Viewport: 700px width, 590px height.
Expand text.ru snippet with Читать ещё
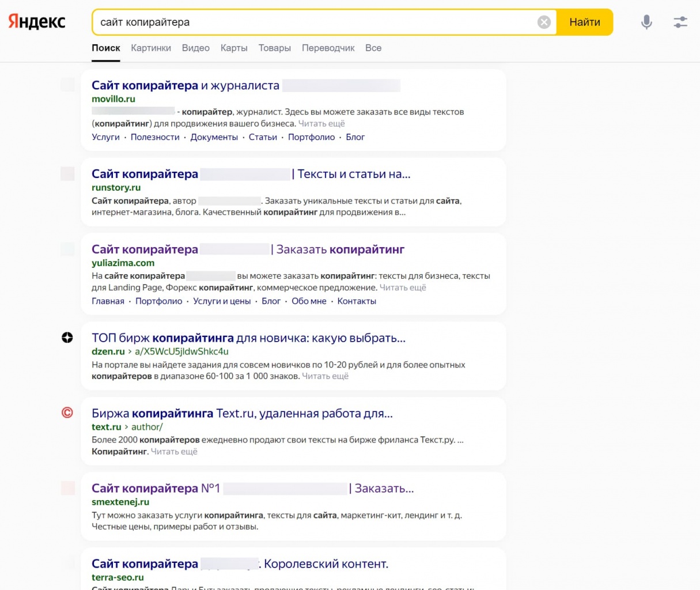click(174, 452)
